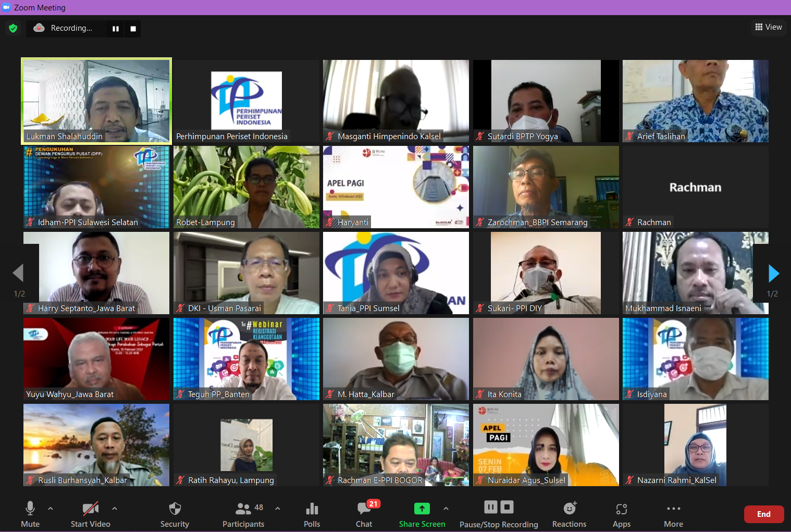Stop the recording

point(133,29)
